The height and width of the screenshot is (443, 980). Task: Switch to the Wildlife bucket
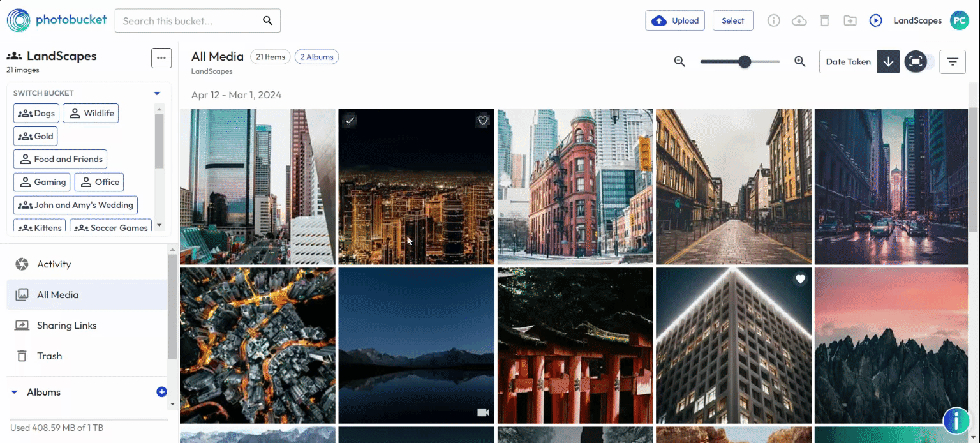point(91,113)
